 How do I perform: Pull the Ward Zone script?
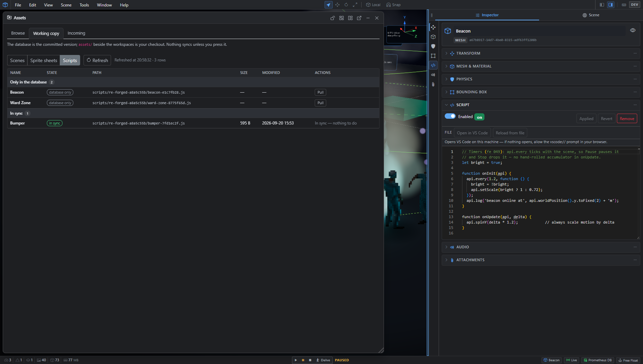(x=320, y=103)
